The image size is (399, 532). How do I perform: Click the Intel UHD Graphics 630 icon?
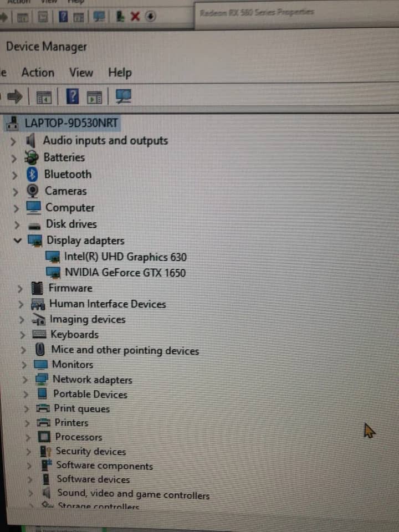[53, 257]
